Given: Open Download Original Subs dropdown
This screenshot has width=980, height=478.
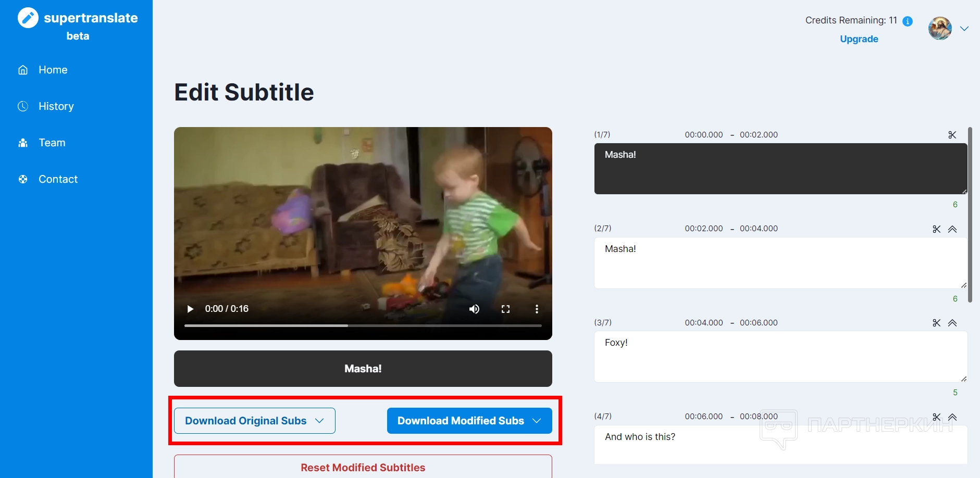Looking at the screenshot, I should pyautogui.click(x=255, y=421).
